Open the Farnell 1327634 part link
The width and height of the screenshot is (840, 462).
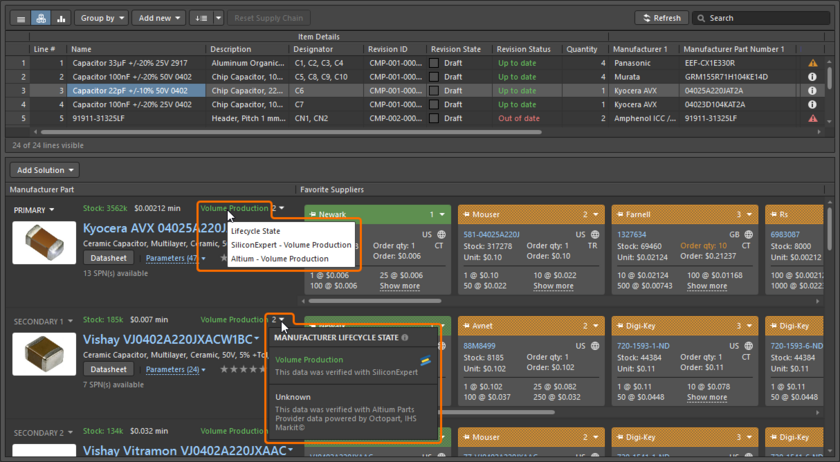coord(631,235)
